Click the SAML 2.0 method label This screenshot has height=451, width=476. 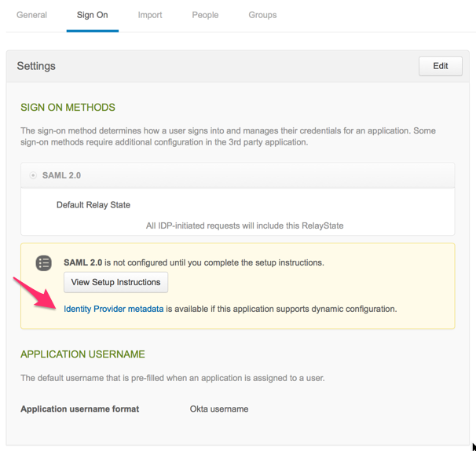61,175
